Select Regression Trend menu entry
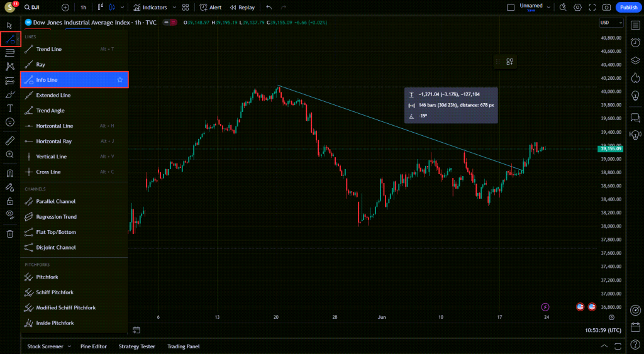 (x=74, y=217)
